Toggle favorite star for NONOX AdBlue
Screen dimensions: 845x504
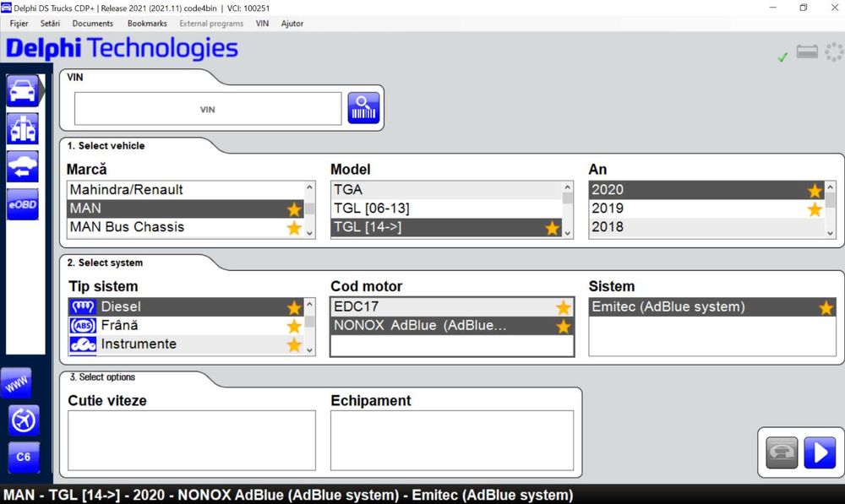(563, 327)
